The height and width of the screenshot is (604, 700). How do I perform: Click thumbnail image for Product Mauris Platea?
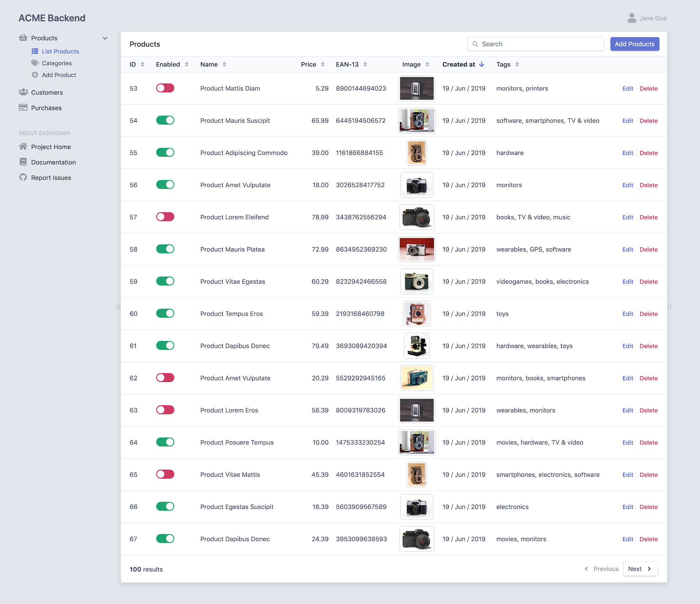pyautogui.click(x=417, y=249)
